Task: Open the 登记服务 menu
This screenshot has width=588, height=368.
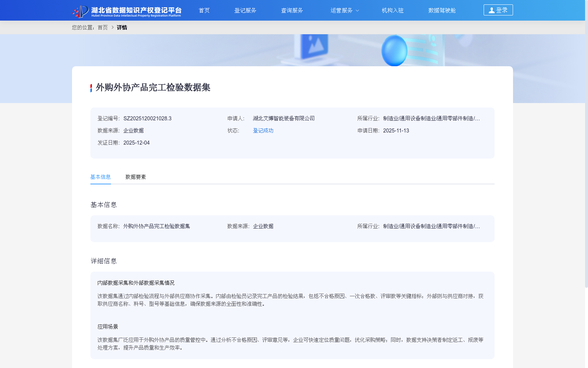Action: 245,10
